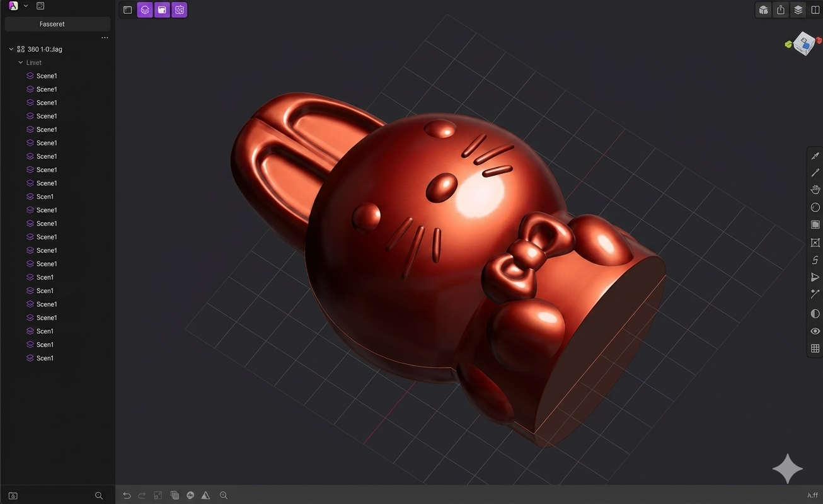This screenshot has width=823, height=504.
Task: Toggle the purple window layout button
Action: [162, 9]
